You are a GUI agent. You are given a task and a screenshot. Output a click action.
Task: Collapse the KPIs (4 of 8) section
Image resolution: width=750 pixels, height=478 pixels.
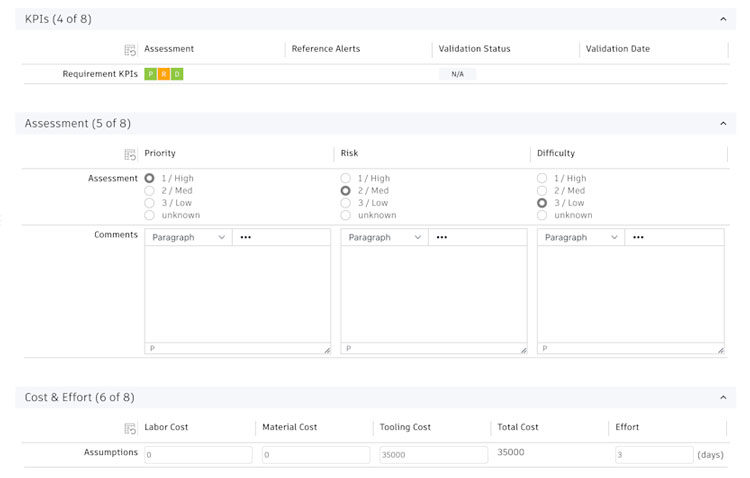723,19
